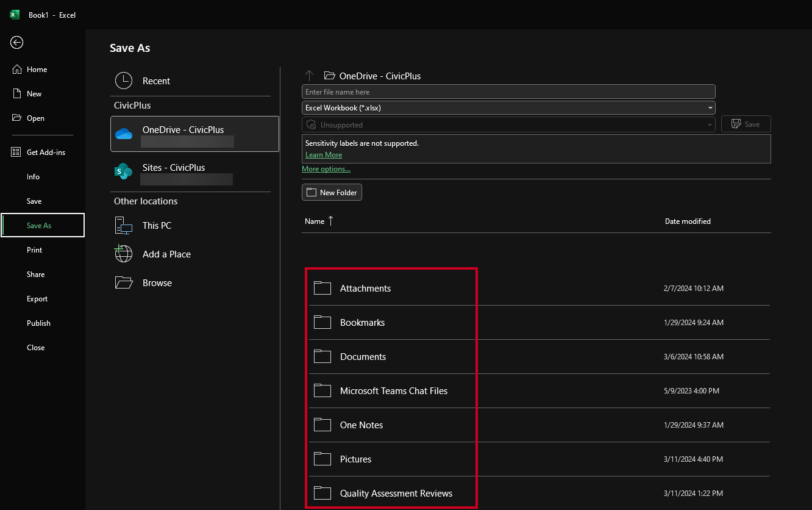
Task: Click the Get Add-ins grid icon
Action: 16,153
